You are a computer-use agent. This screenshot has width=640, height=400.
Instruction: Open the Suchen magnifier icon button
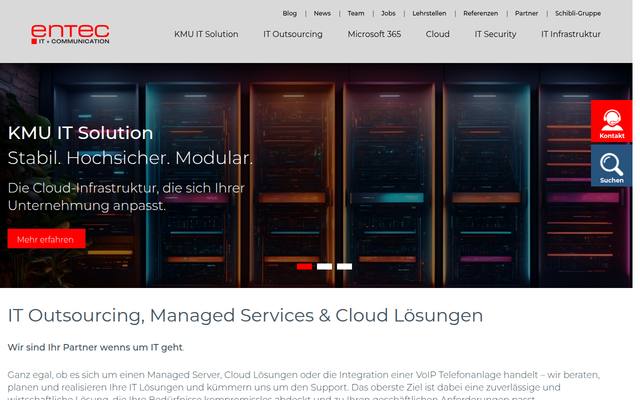point(611,166)
